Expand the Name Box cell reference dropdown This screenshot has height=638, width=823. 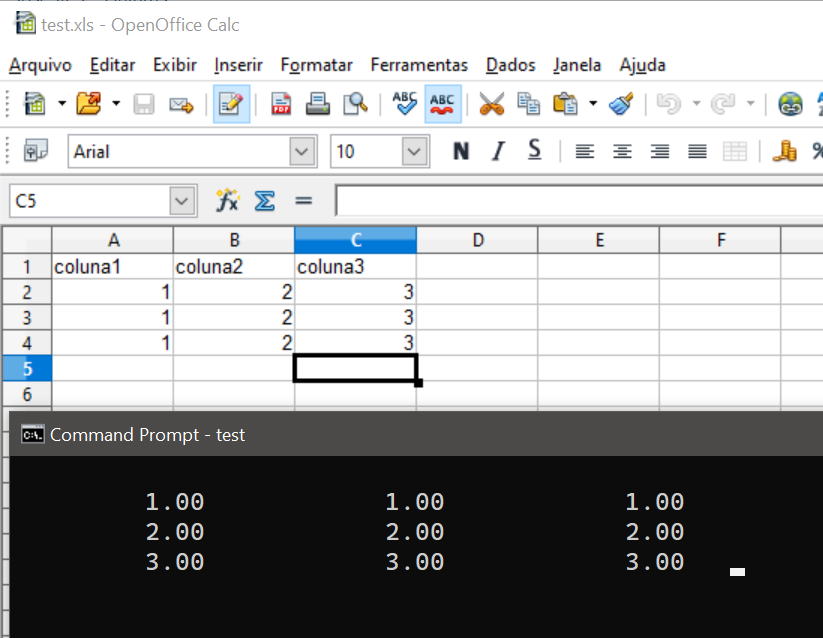click(x=181, y=201)
